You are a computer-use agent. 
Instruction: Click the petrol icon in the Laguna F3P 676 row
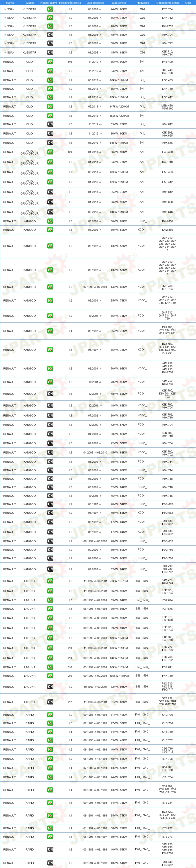click(x=50, y=608)
